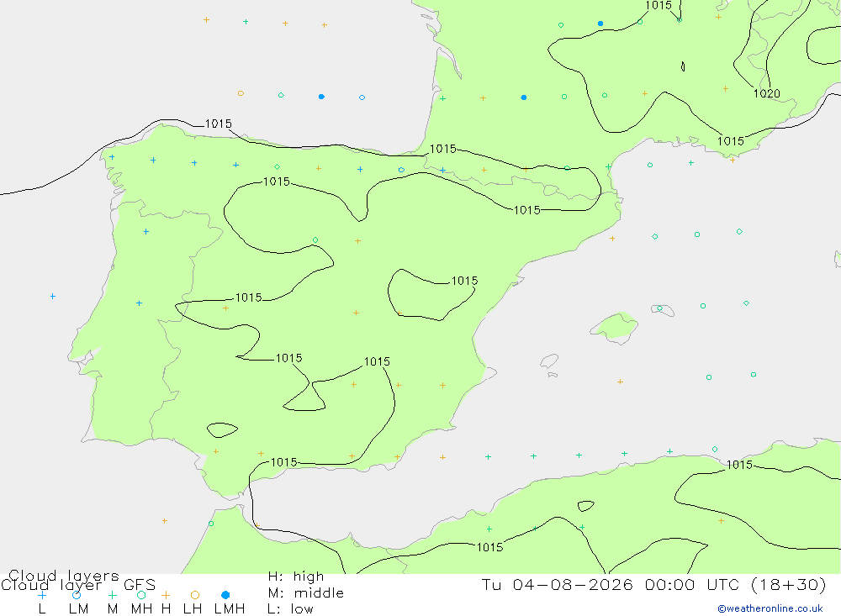This screenshot has height=616, width=841.
Task: Click the 'LMH' legend label
Action: pyautogui.click(x=230, y=609)
